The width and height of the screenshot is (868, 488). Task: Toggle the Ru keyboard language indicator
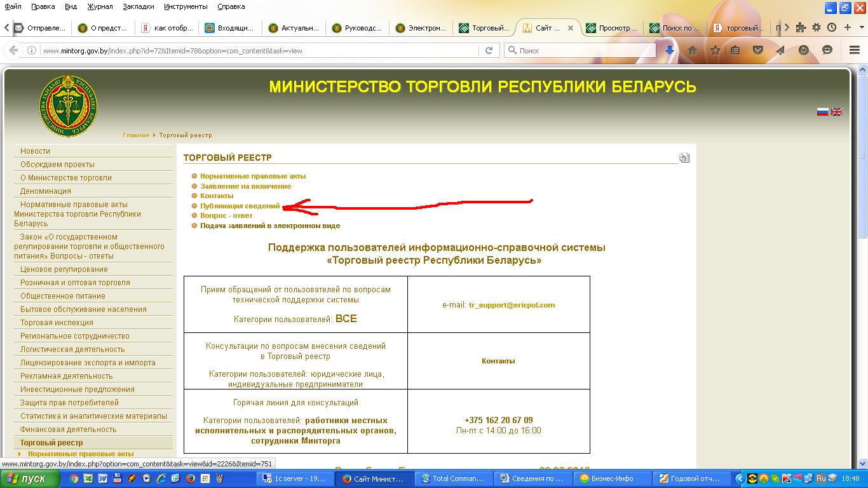pyautogui.click(x=820, y=478)
